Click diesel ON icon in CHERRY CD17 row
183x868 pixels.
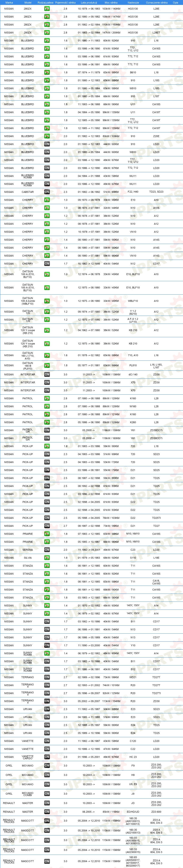pos(47,264)
